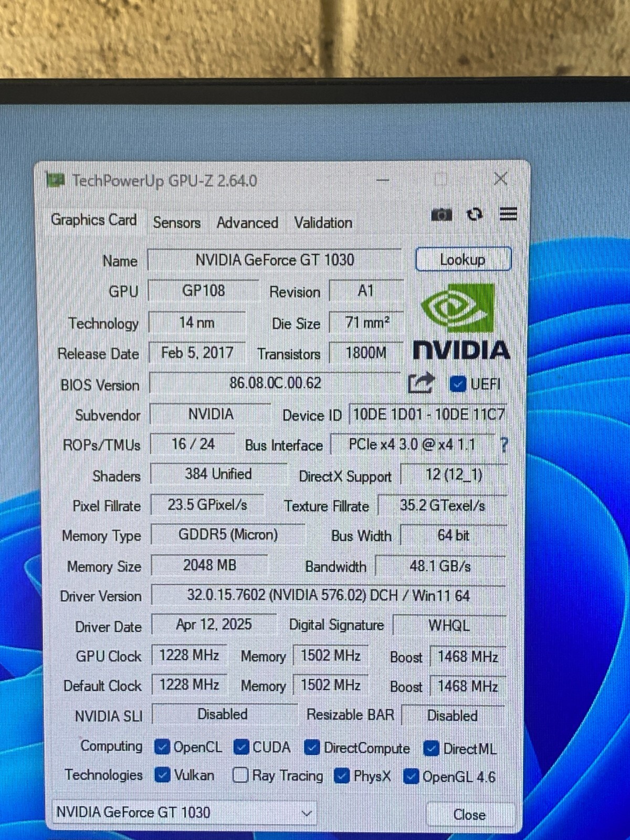
Task: Click the ROPs/TMUs field 16 / 24
Action: [193, 444]
